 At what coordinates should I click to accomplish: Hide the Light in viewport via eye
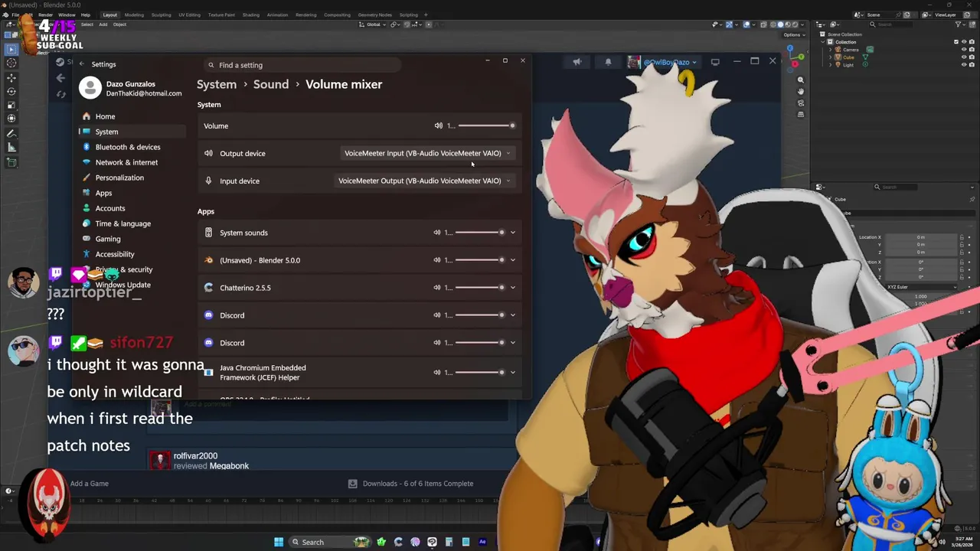click(963, 65)
